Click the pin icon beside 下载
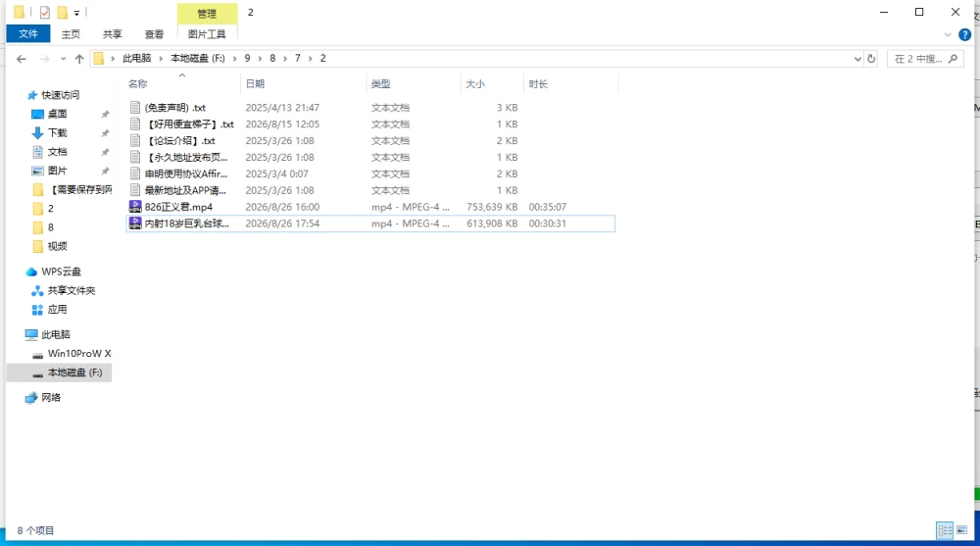The height and width of the screenshot is (546, 980). (x=105, y=132)
